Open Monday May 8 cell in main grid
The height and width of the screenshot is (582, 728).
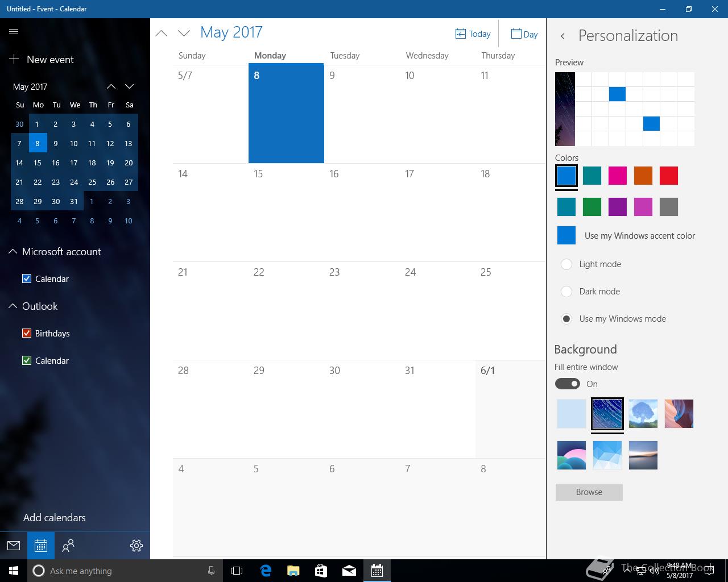(286, 114)
